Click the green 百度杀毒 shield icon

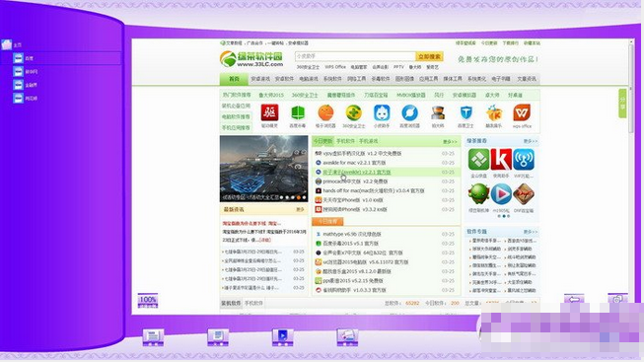click(298, 112)
